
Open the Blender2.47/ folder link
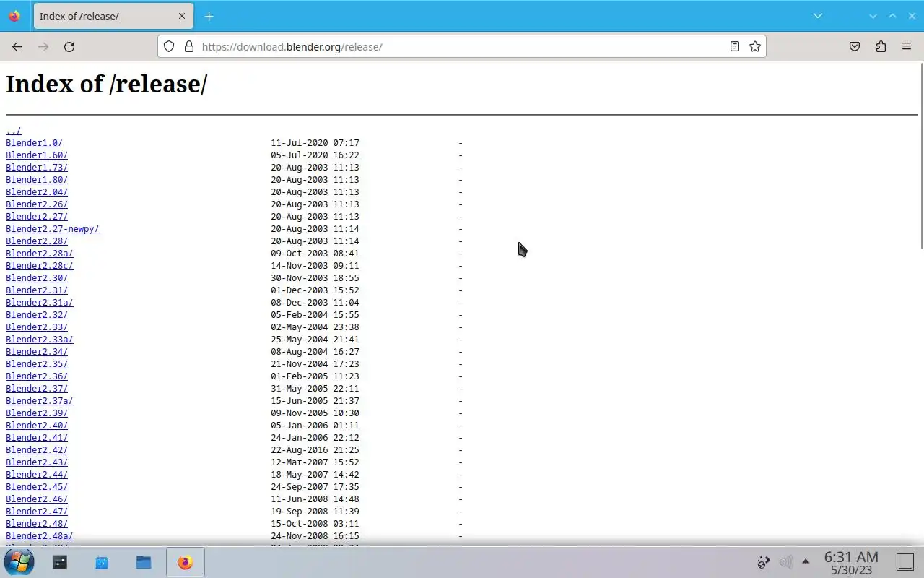(37, 512)
